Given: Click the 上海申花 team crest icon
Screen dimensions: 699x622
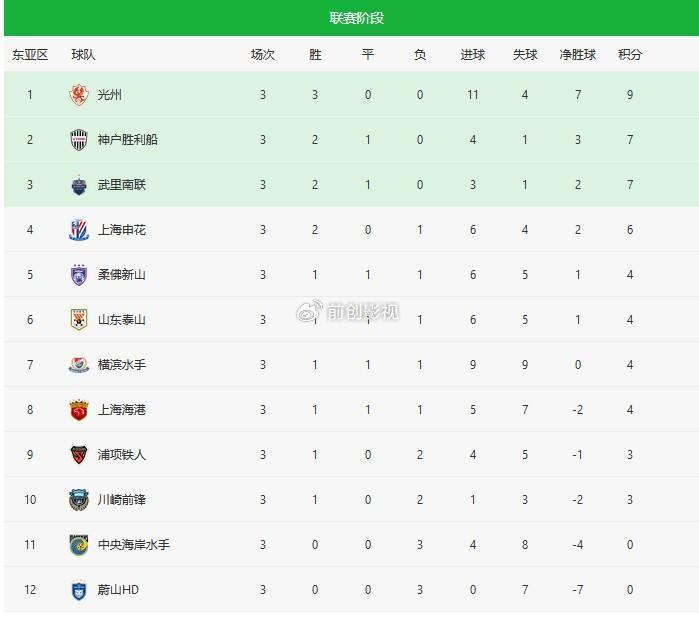Looking at the screenshot, I should pyautogui.click(x=79, y=230).
